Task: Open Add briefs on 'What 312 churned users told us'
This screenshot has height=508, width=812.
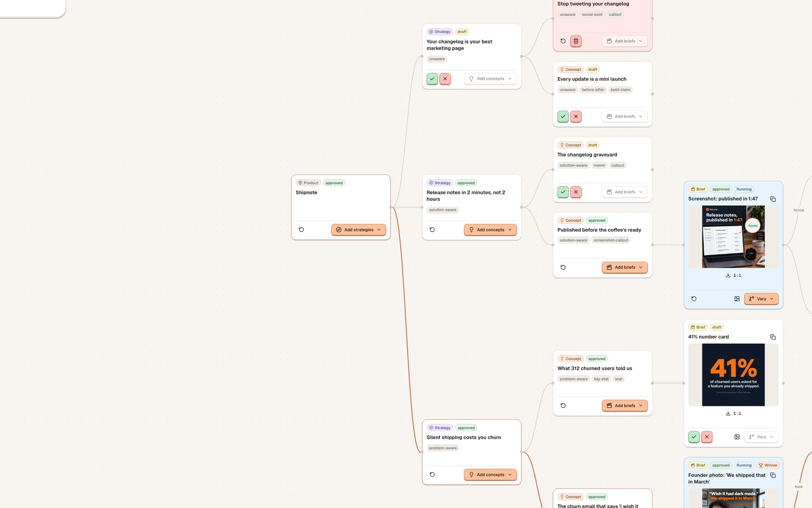Action: tap(624, 406)
